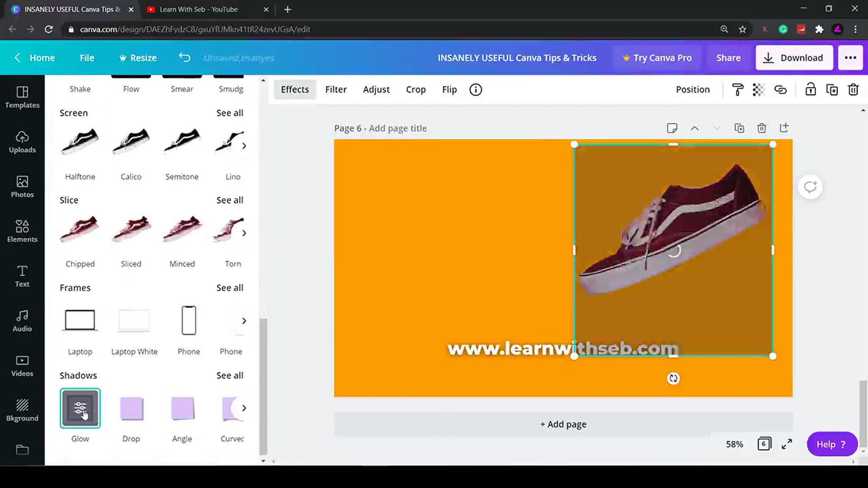Choose the Laptop frame
The height and width of the screenshot is (488, 868).
(80, 320)
